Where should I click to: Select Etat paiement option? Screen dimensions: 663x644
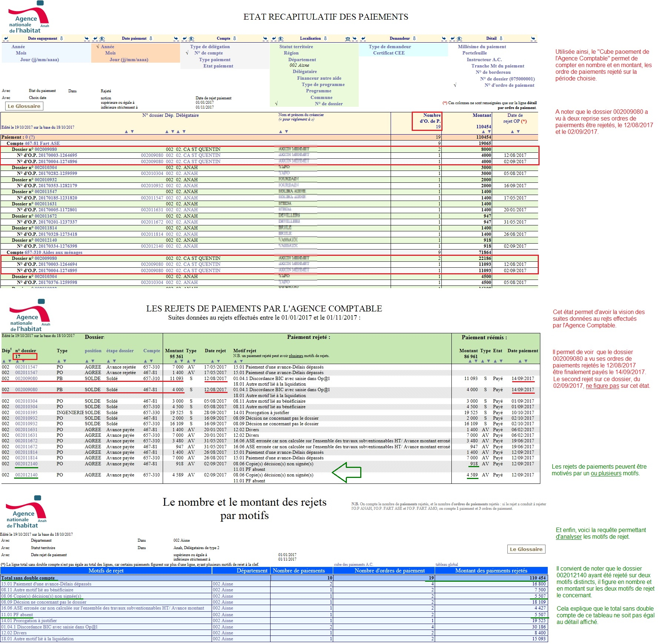[218, 66]
